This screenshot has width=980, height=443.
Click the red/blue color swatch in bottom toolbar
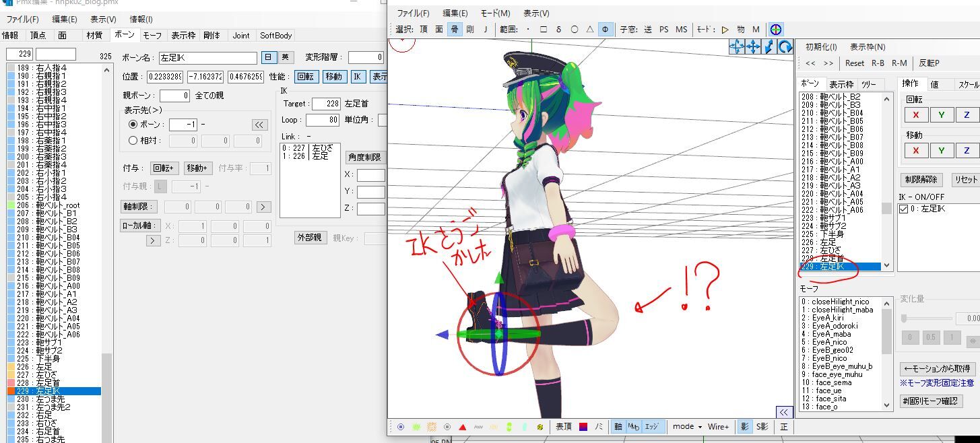tap(583, 427)
